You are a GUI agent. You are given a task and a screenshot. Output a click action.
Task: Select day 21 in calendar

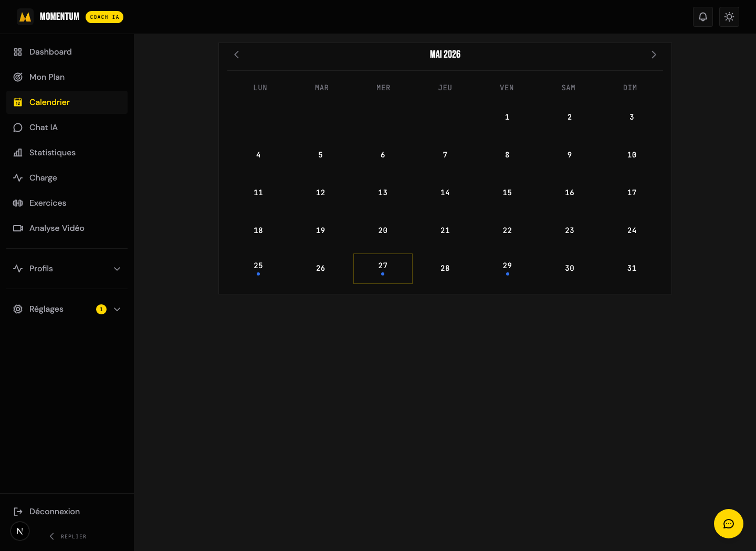coord(445,230)
